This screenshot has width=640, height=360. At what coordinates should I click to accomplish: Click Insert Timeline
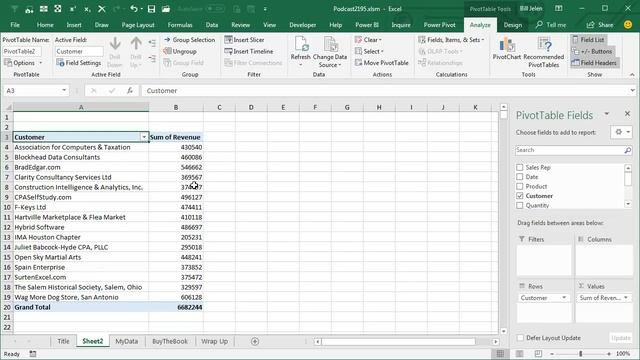[x=249, y=51]
